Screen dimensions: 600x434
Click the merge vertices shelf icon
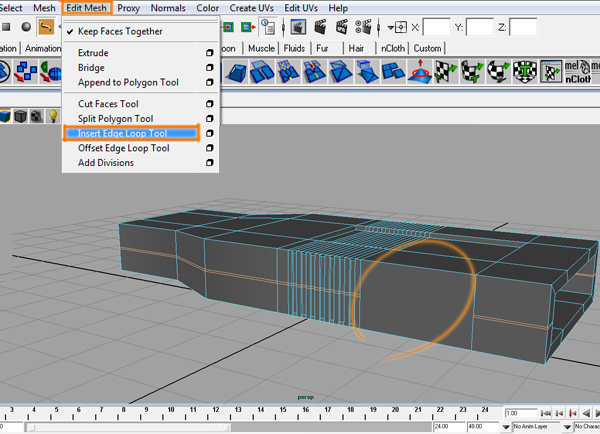(x=289, y=72)
